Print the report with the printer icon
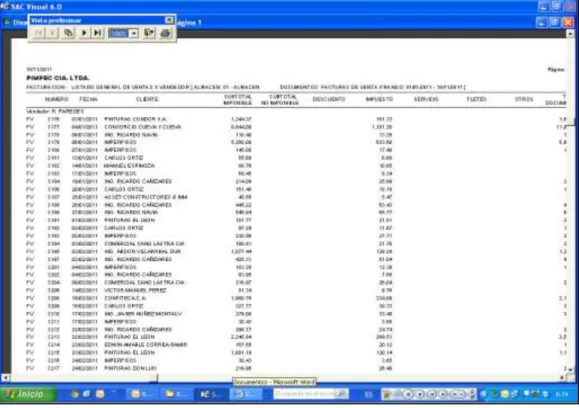This screenshot has width=579, height=408. [165, 33]
